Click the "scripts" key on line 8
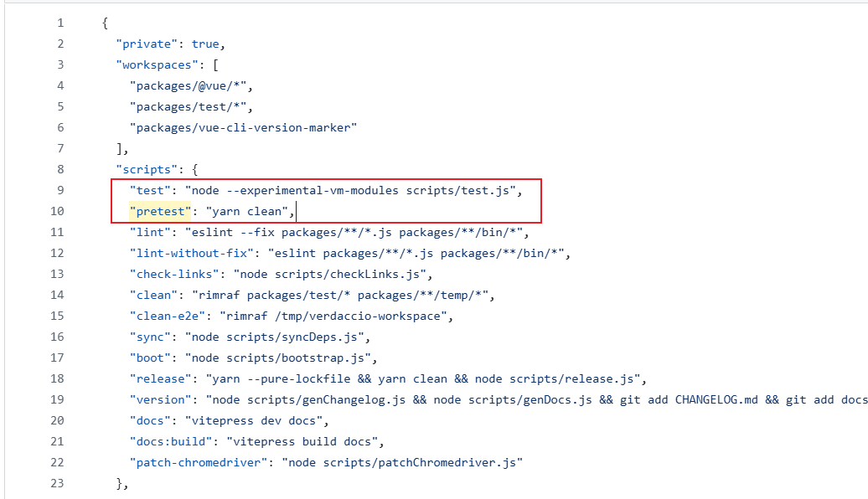Screen dimensions: 868x499 (147, 169)
